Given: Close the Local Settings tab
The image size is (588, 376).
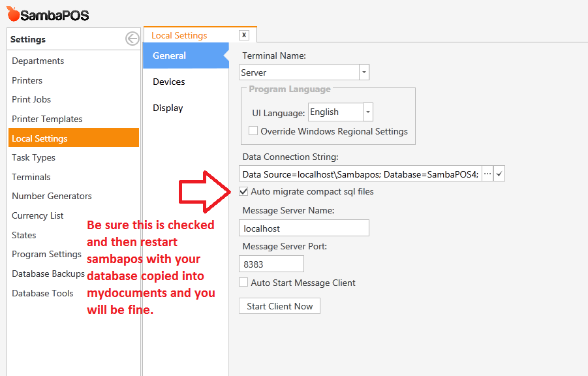Looking at the screenshot, I should point(244,35).
